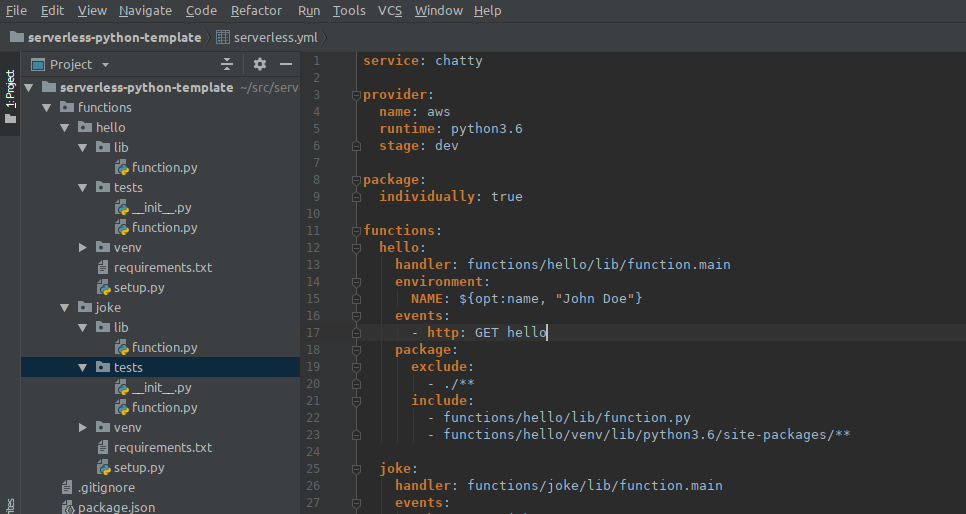Viewport: 966px width, 514px height.
Task: Collapse the joke folder tree node
Action: coord(65,307)
